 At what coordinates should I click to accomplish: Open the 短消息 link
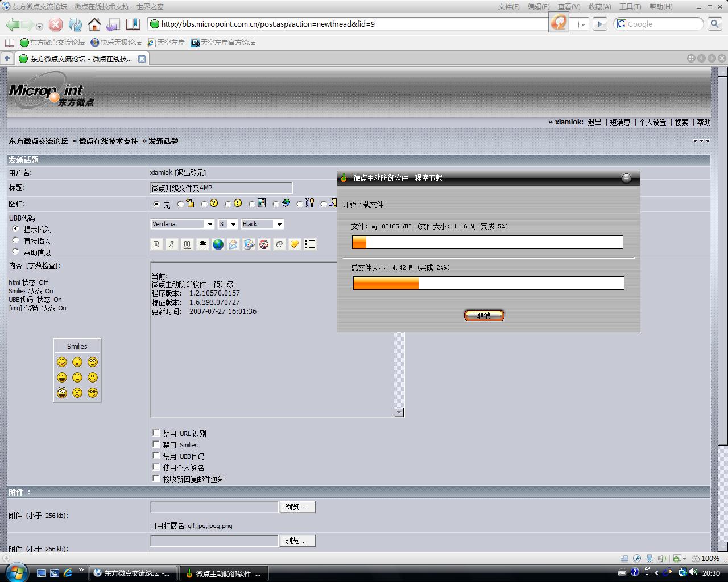point(620,122)
